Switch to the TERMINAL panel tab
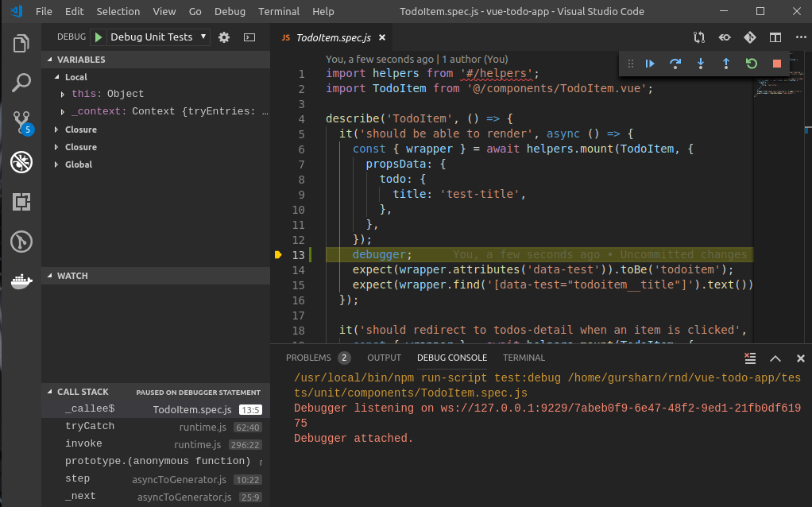This screenshot has width=812, height=507. pyautogui.click(x=524, y=358)
